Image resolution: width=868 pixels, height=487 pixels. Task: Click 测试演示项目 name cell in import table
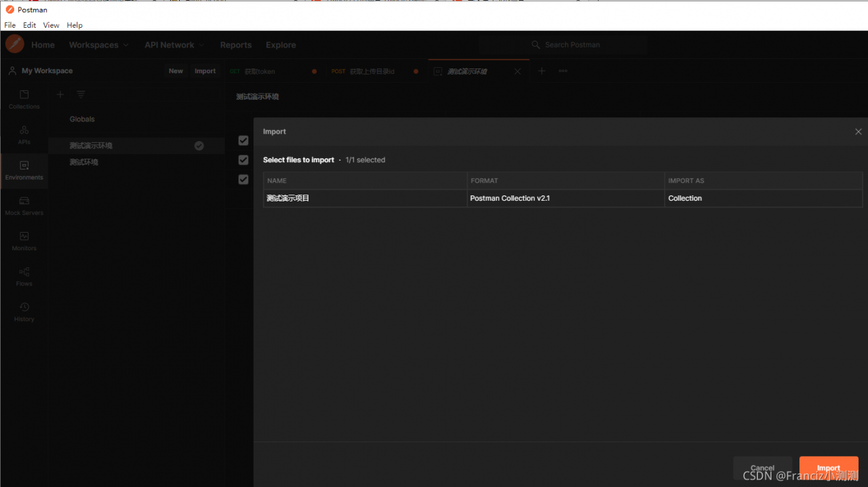[366, 198]
